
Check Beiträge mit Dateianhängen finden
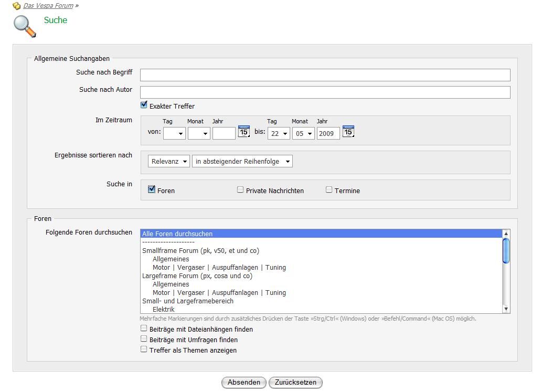[x=144, y=329]
